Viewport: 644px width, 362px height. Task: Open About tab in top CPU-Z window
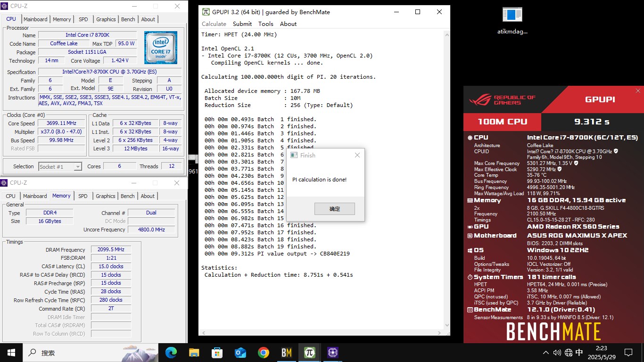148,19
